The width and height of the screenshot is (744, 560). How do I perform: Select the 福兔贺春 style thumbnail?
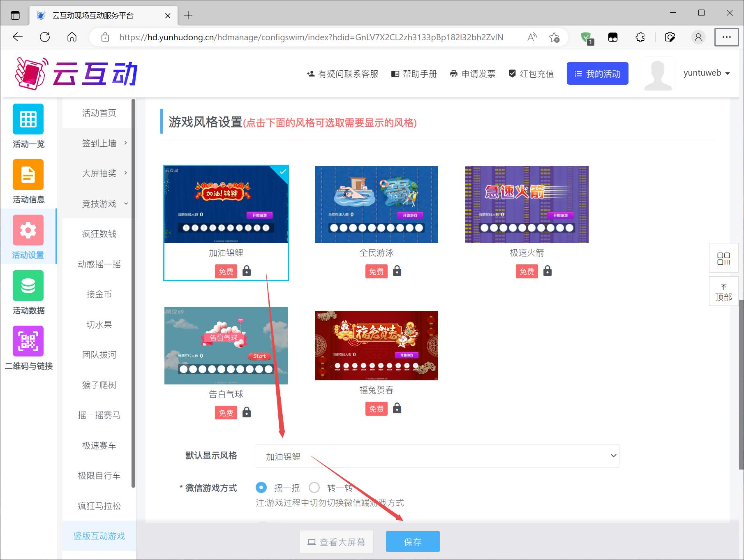[377, 345]
